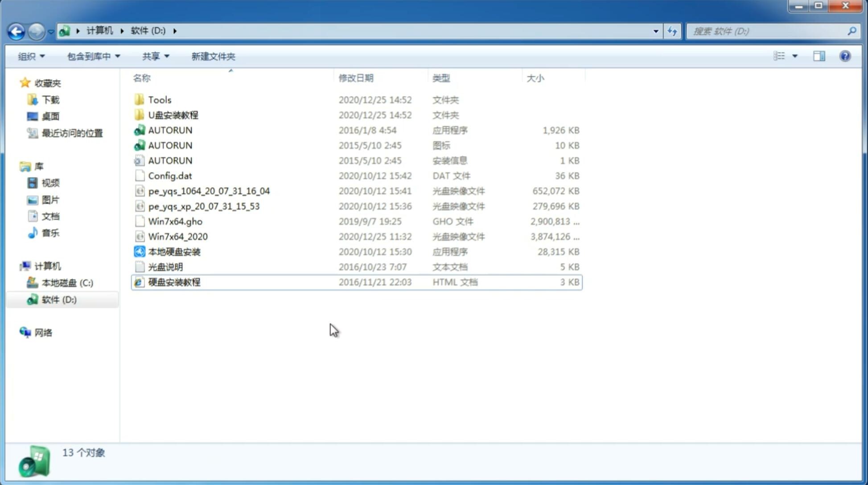The width and height of the screenshot is (868, 485).
Task: Launch 本地硬盘安装 application
Action: (x=174, y=251)
